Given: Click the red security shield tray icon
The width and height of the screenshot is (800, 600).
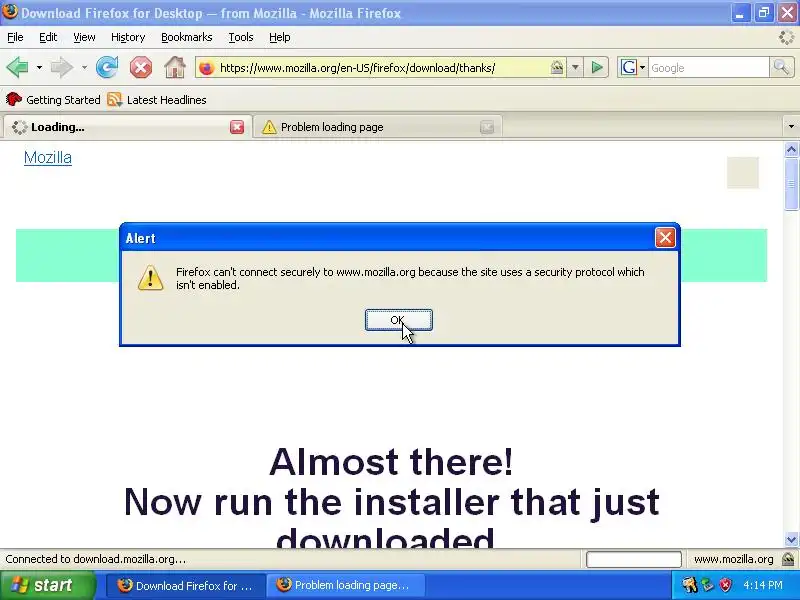Looking at the screenshot, I should pyautogui.click(x=725, y=585).
